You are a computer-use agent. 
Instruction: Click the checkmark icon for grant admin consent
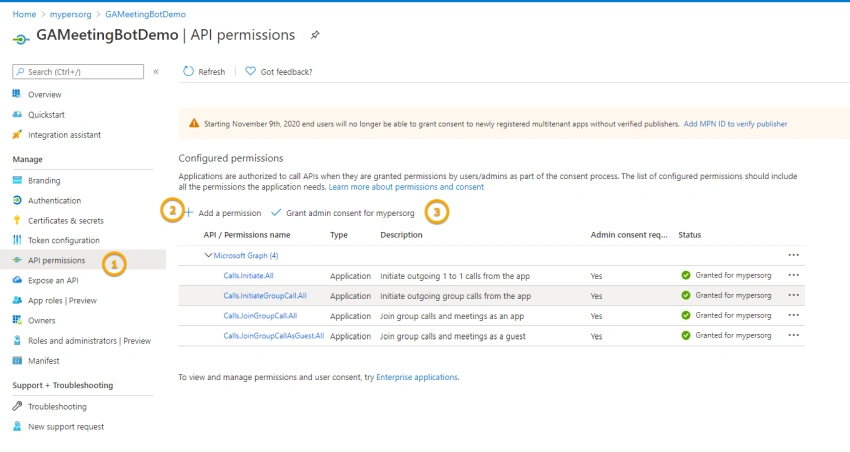276,212
